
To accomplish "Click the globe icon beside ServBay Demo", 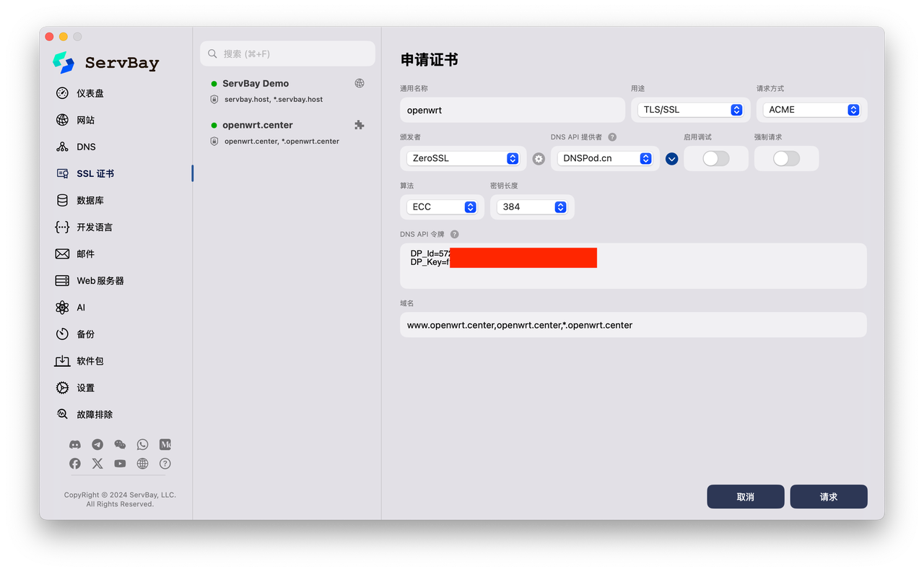I will (x=359, y=83).
